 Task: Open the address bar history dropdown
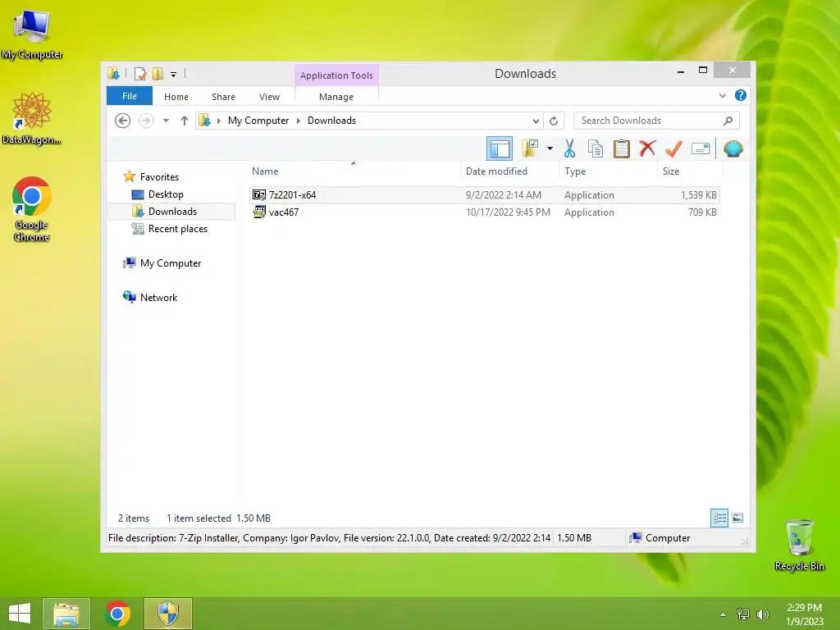point(535,121)
